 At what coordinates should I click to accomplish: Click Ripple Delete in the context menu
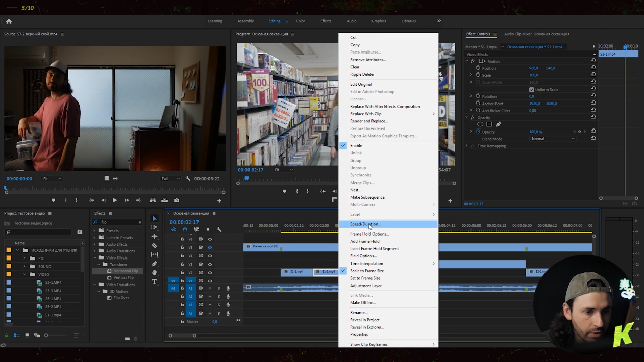pyautogui.click(x=361, y=74)
